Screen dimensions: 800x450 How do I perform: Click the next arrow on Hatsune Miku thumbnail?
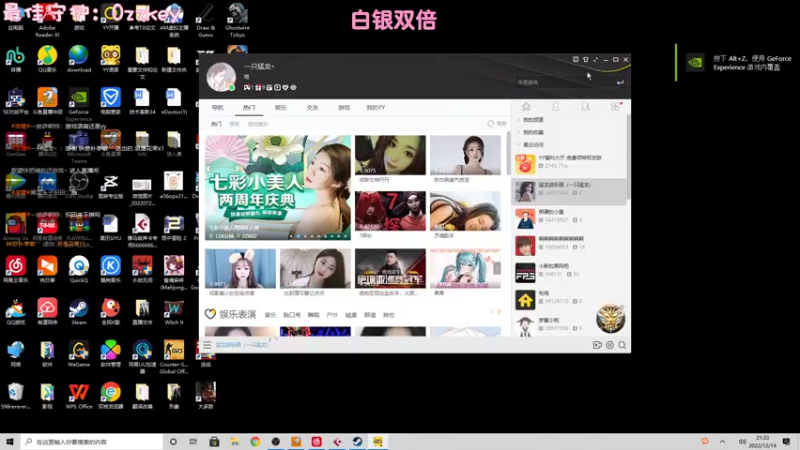coord(496,268)
